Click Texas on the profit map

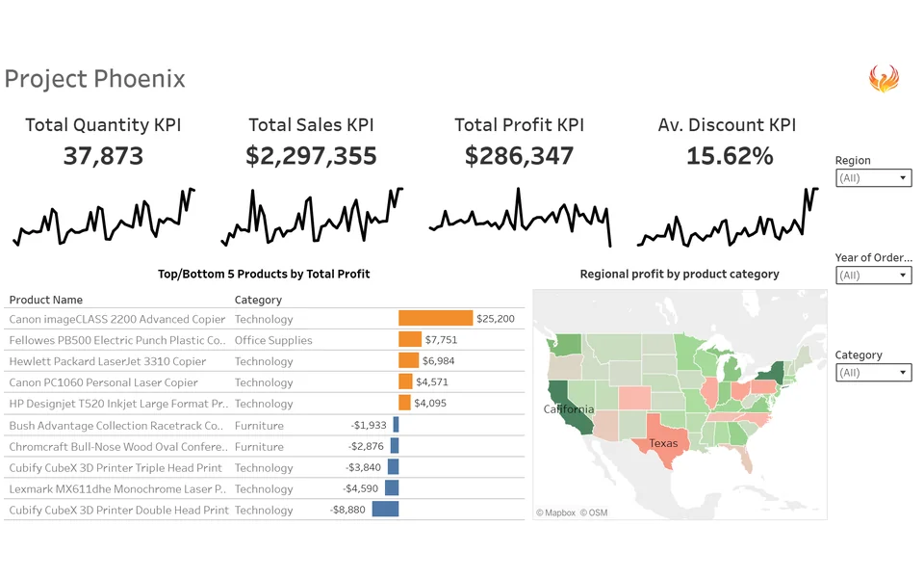click(x=663, y=443)
